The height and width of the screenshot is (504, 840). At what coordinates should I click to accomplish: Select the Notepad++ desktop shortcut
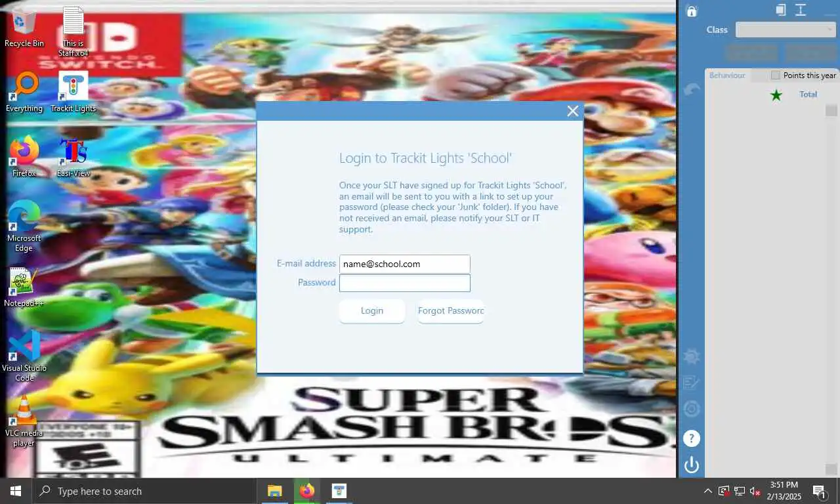[x=24, y=287]
